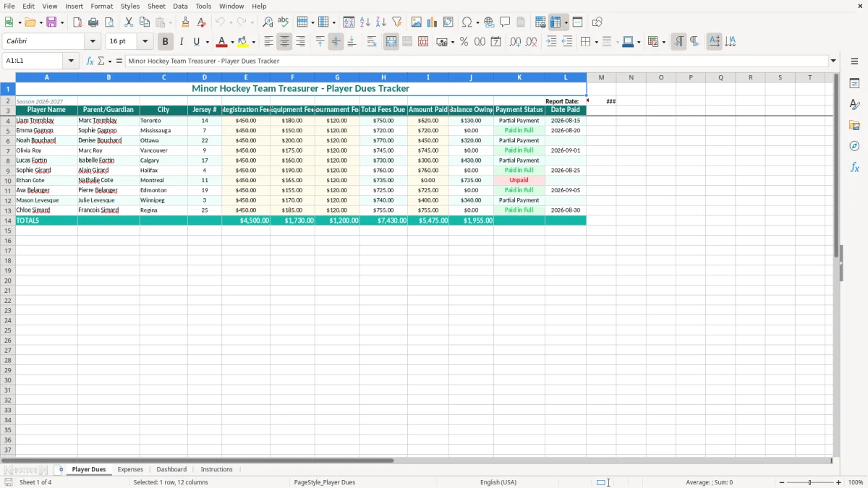Click the Clear Direct Formatting icon
The image size is (868, 488).
pyautogui.click(x=202, y=22)
